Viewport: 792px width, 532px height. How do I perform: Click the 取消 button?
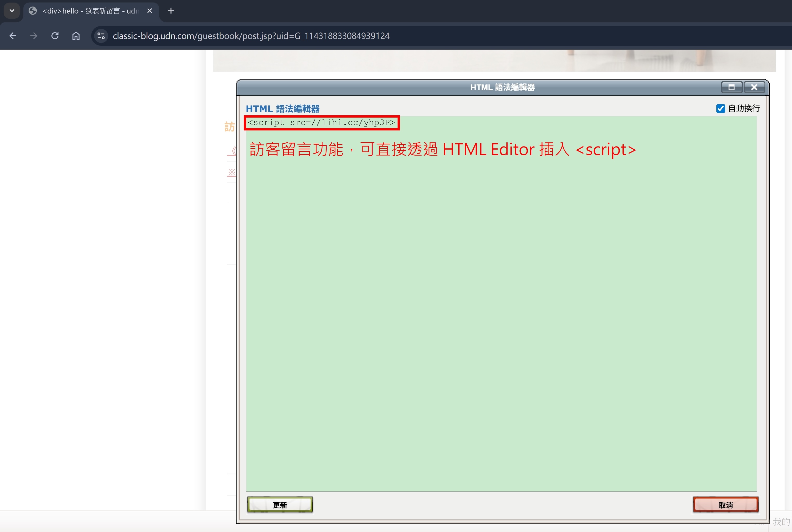[725, 504]
